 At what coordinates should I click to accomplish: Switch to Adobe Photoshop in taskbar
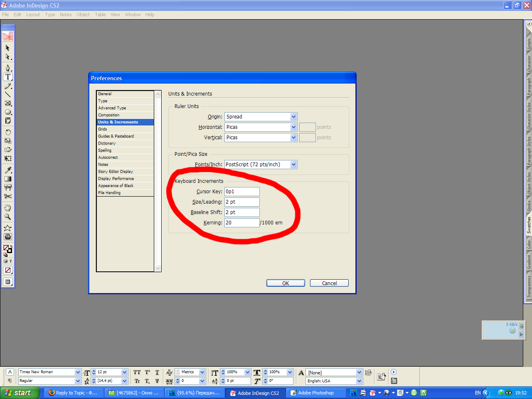[317, 393]
